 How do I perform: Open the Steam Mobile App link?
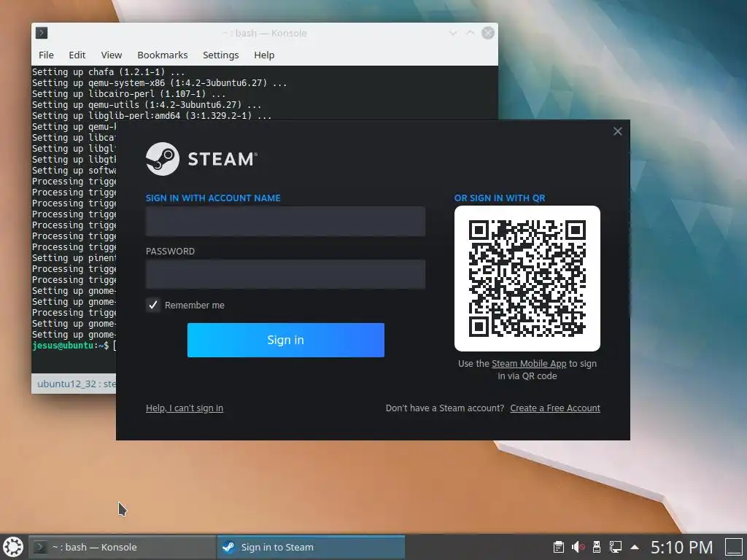pos(529,363)
